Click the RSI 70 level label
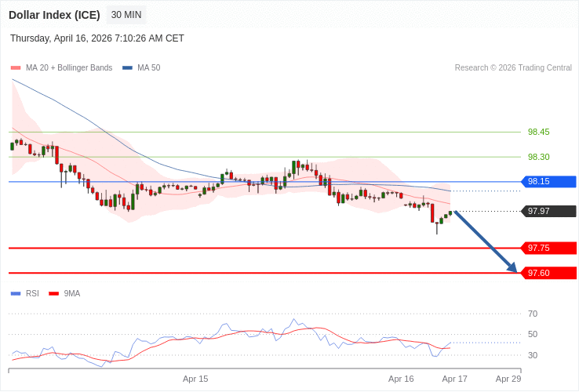The height and width of the screenshot is (392, 579). click(533, 314)
